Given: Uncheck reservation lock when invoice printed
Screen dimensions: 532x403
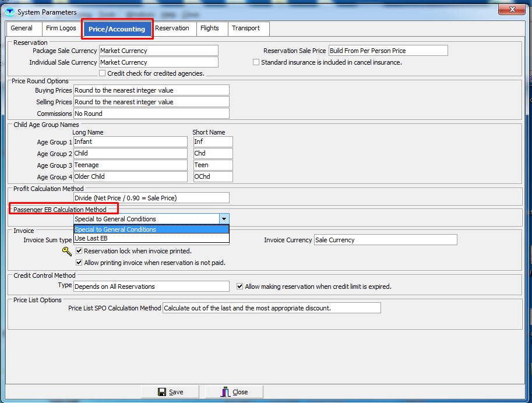Looking at the screenshot, I should click(79, 251).
